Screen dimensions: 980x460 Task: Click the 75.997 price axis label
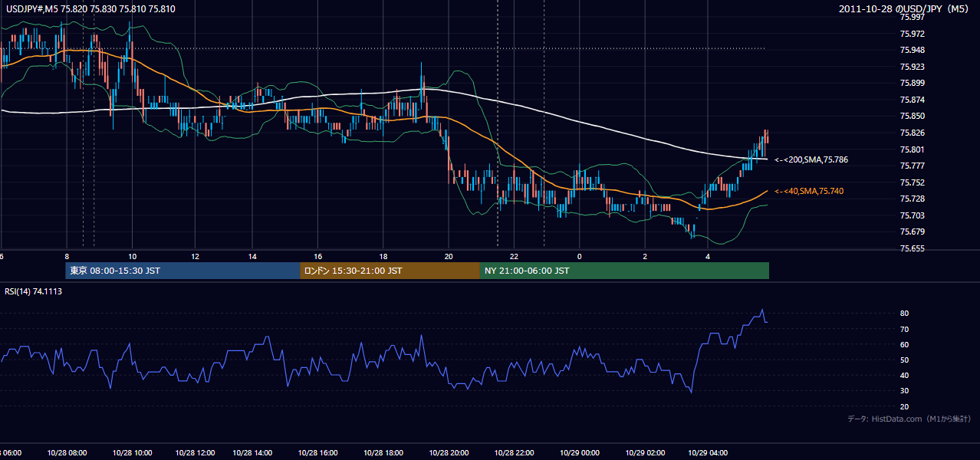[913, 17]
